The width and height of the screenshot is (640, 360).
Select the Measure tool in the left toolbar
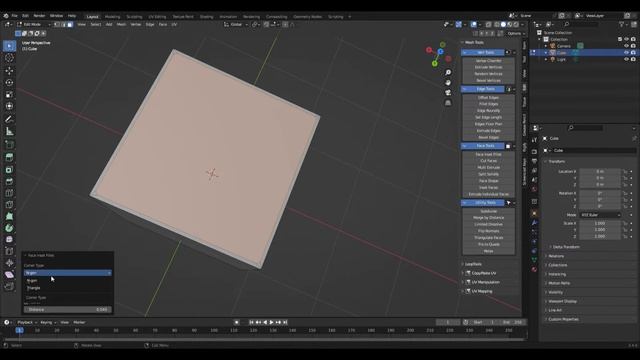(9, 131)
